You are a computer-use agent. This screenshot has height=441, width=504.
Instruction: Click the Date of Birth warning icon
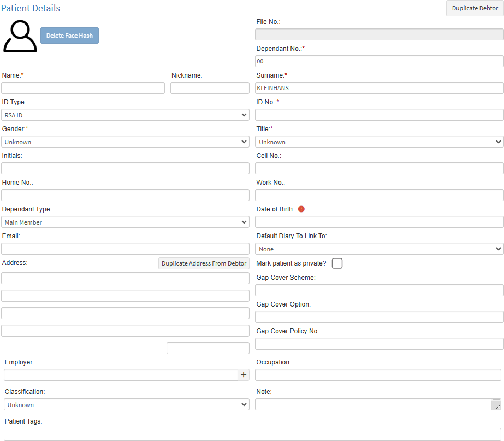[x=301, y=209]
